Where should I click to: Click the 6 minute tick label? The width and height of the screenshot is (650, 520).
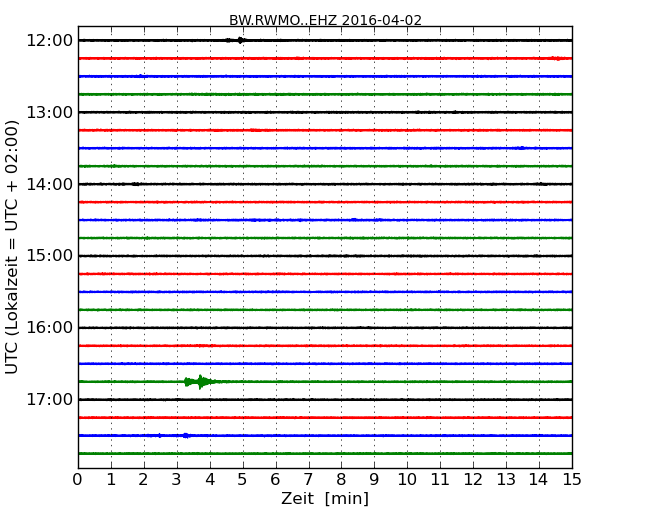pos(276,480)
